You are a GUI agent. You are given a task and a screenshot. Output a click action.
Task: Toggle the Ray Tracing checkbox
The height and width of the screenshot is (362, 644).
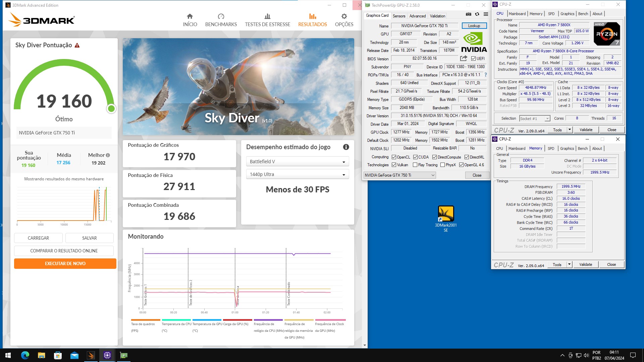(415, 165)
